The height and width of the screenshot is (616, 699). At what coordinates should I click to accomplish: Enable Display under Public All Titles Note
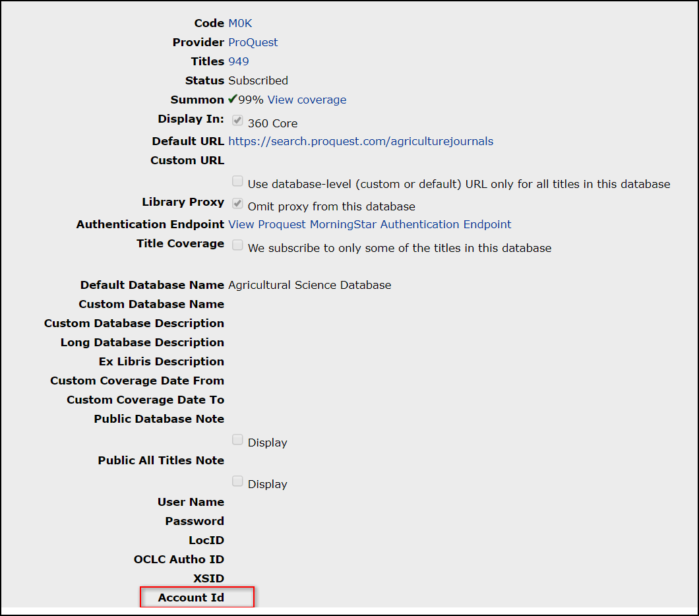[237, 481]
